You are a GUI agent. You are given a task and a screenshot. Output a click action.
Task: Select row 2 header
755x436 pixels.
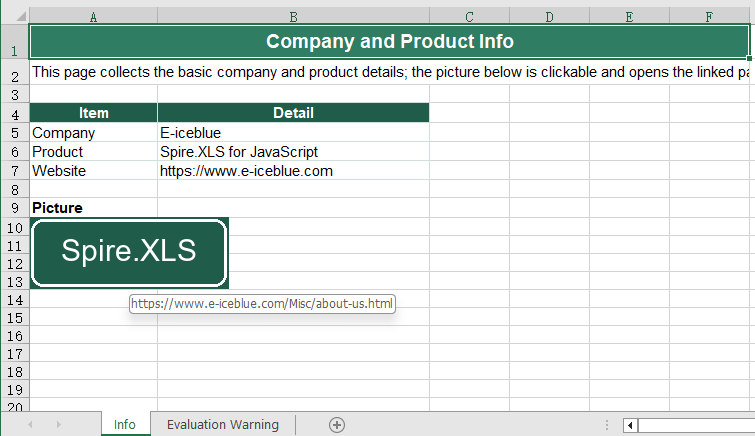pyautogui.click(x=15, y=73)
